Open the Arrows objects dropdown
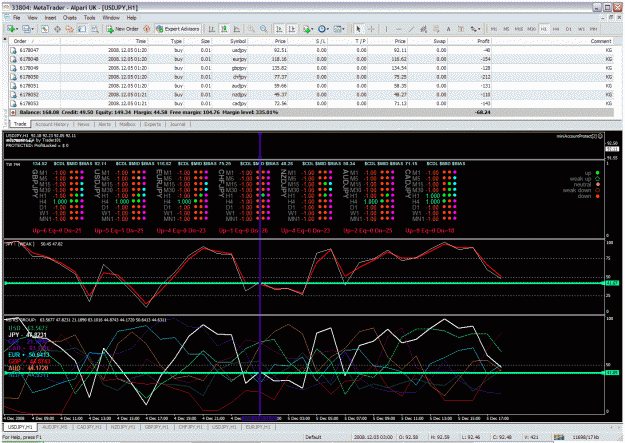The width and height of the screenshot is (625, 443). click(x=475, y=29)
